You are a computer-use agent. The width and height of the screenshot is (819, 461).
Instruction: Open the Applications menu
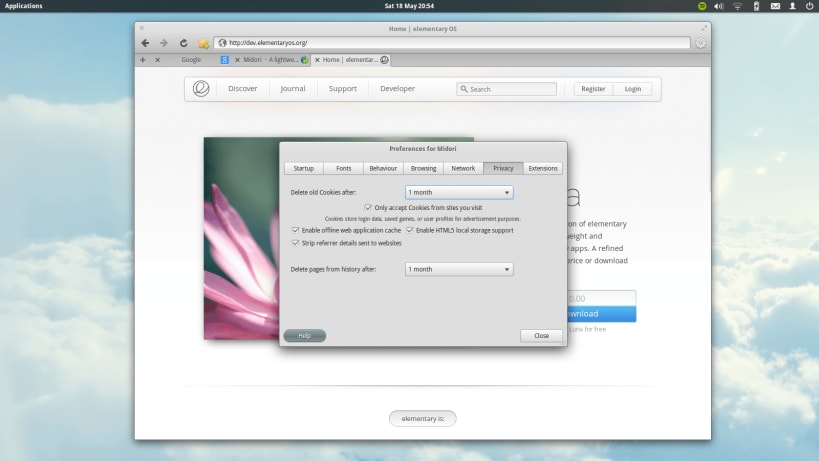[x=24, y=6]
